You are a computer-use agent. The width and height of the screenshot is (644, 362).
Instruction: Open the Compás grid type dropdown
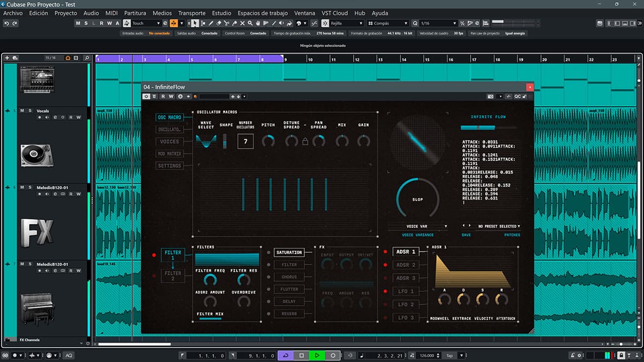point(388,23)
